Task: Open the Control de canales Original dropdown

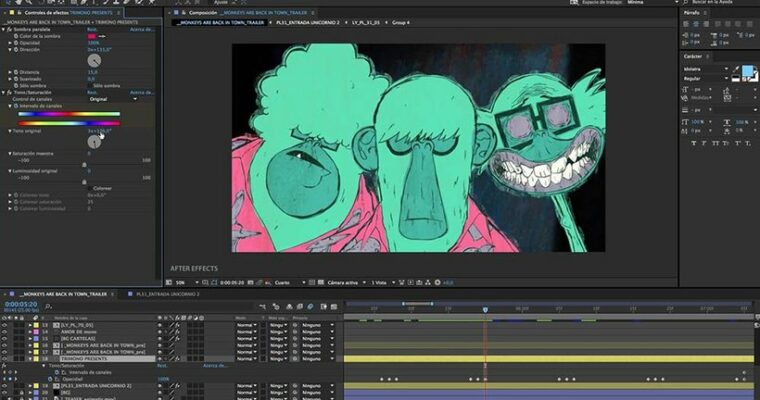Action: (112, 99)
